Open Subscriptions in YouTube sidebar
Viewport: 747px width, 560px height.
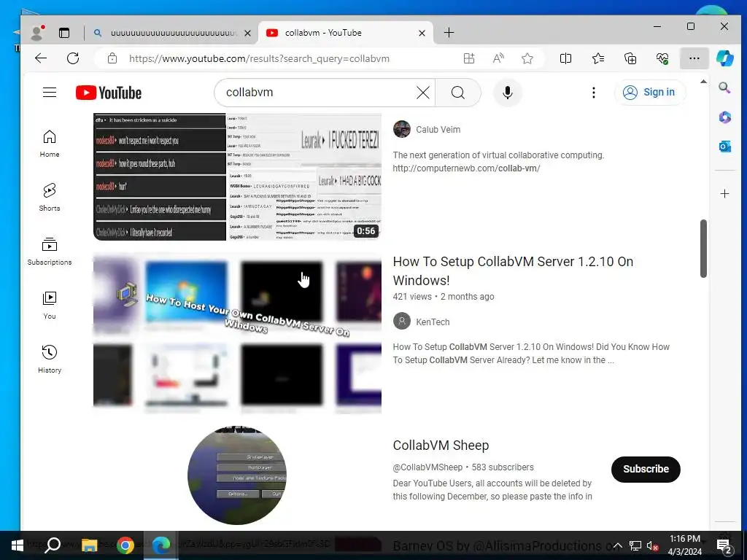point(50,251)
